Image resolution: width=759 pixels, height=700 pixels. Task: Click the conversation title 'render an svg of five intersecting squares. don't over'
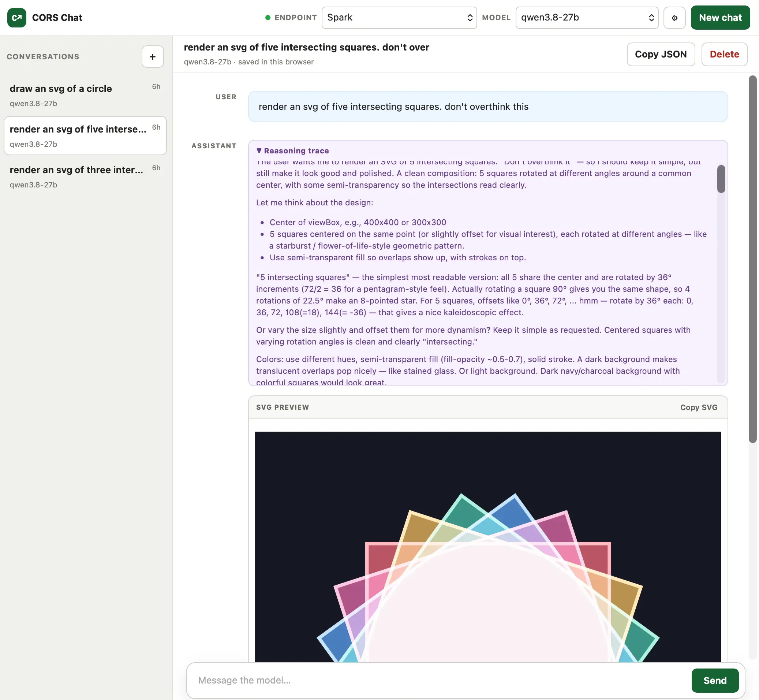tap(306, 47)
